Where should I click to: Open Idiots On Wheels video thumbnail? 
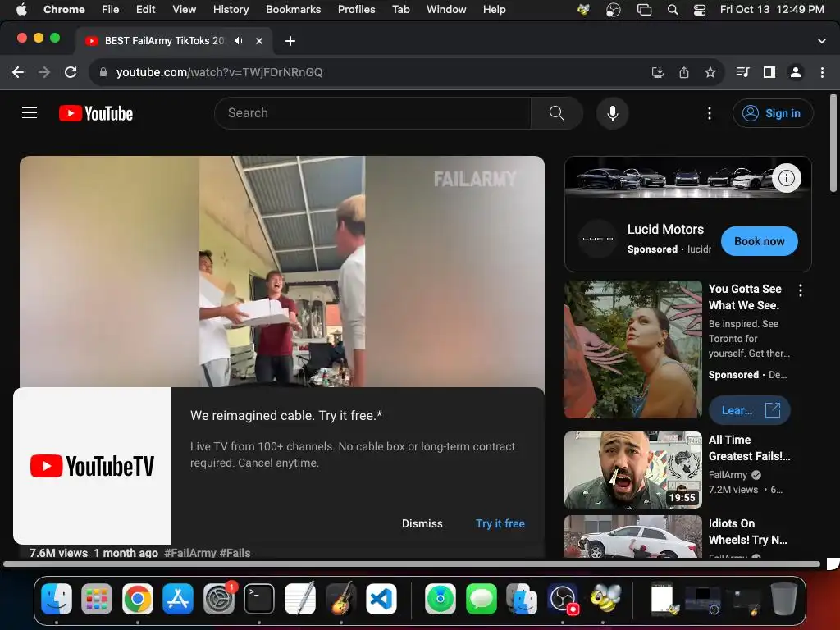[632, 536]
